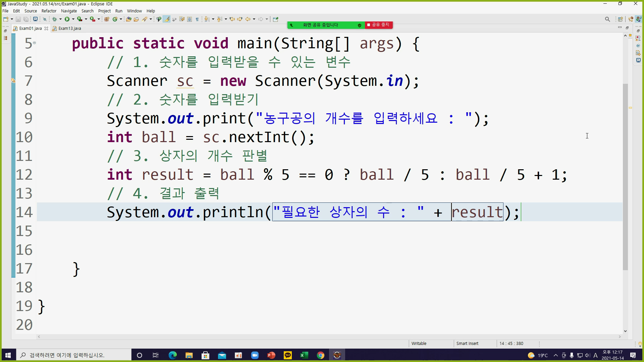Open Chrome from the Windows taskbar

point(320,355)
